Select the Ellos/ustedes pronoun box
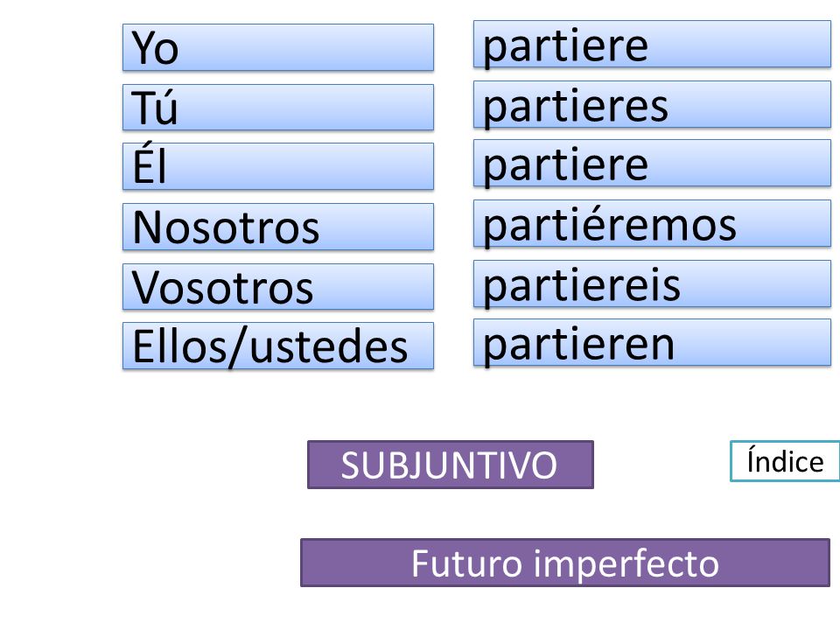Screen dimensions: 840x630 [x=278, y=346]
